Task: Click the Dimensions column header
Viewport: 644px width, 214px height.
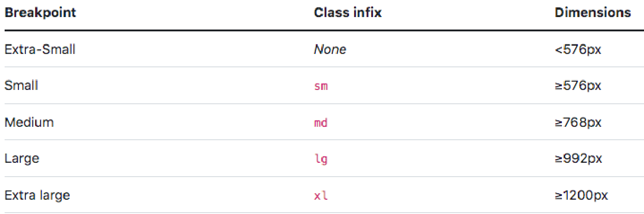Action: pyautogui.click(x=593, y=12)
